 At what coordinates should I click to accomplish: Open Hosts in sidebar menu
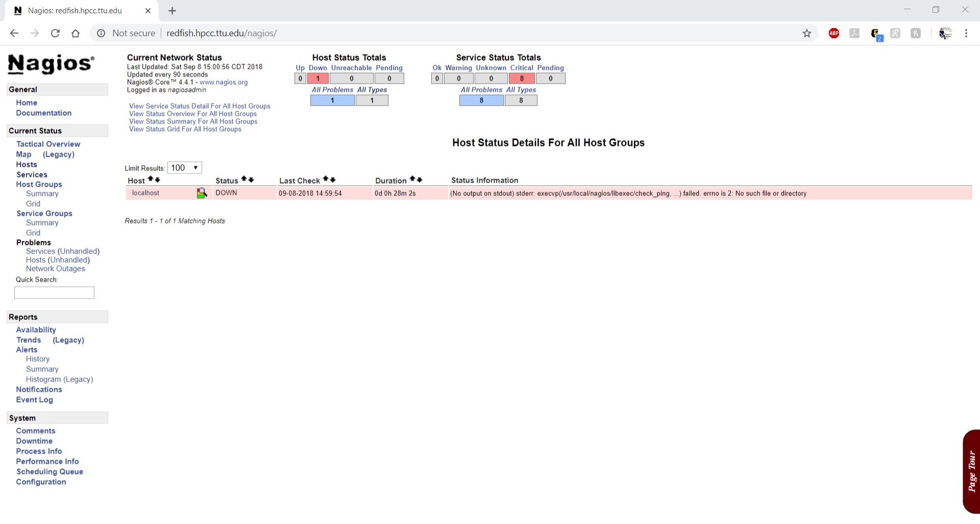click(27, 164)
